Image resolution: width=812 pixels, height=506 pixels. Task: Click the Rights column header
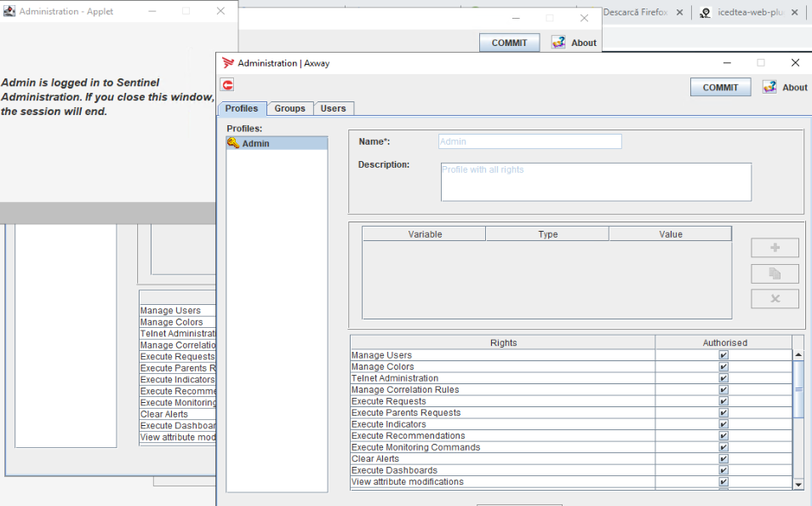click(x=503, y=342)
